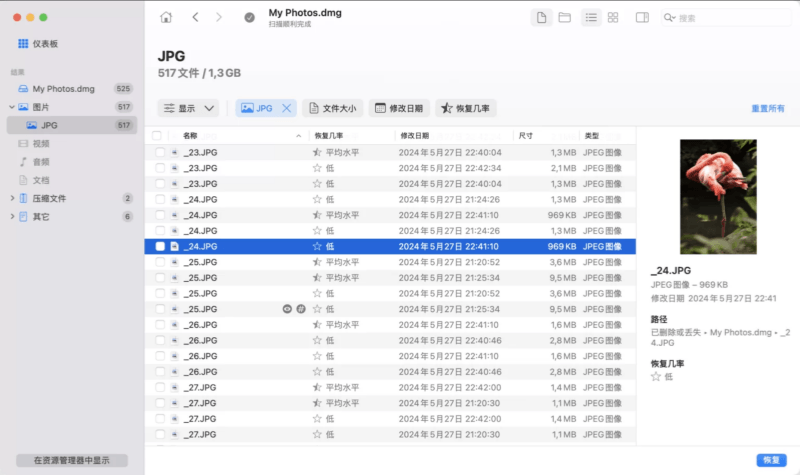Click the star icon under 恢复几率 in preview

[x=656, y=377]
